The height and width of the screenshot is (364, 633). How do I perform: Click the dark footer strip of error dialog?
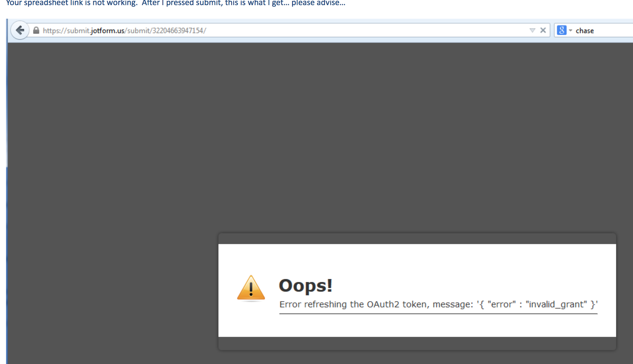click(417, 343)
